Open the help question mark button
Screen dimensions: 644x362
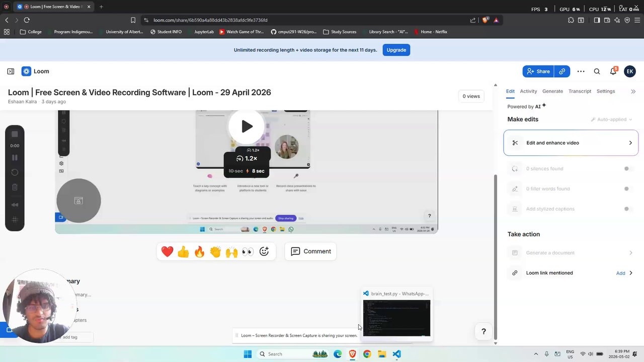pyautogui.click(x=484, y=331)
